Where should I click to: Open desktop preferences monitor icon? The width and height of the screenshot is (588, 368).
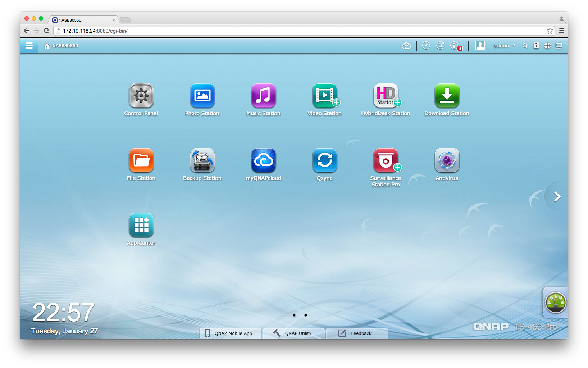[x=559, y=46]
